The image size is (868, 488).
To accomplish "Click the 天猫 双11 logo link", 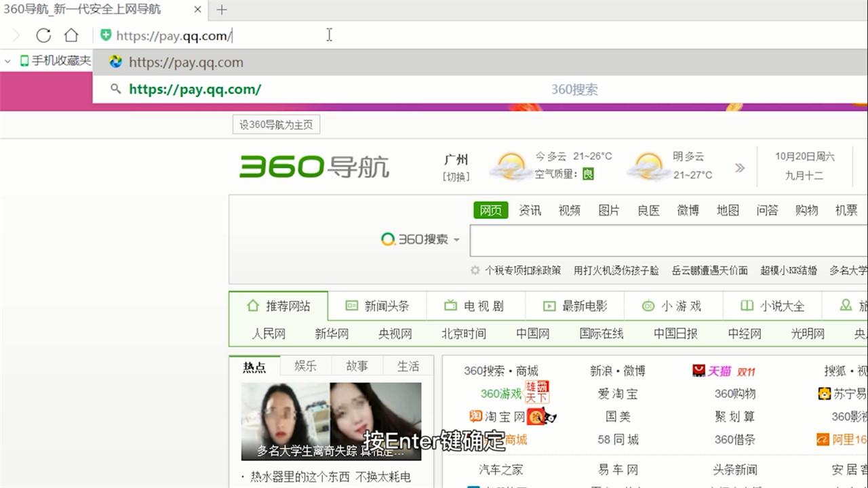I will pos(724,371).
